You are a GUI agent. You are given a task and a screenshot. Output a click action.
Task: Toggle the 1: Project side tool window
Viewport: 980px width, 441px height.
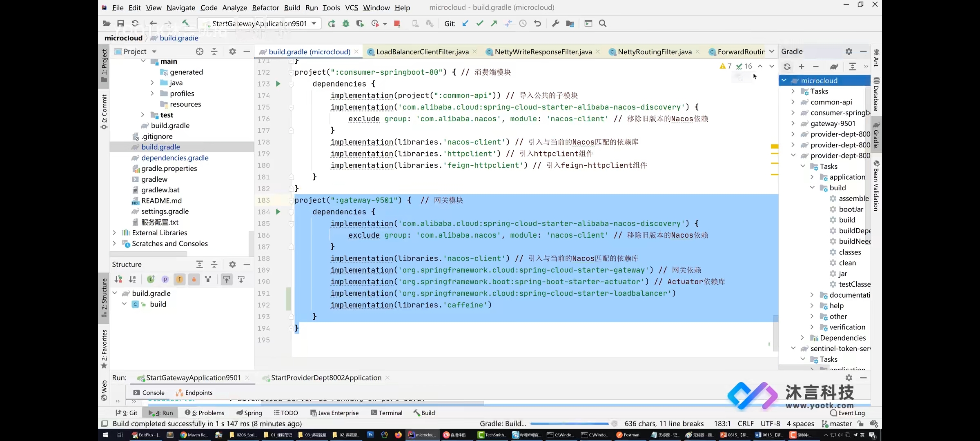[104, 65]
